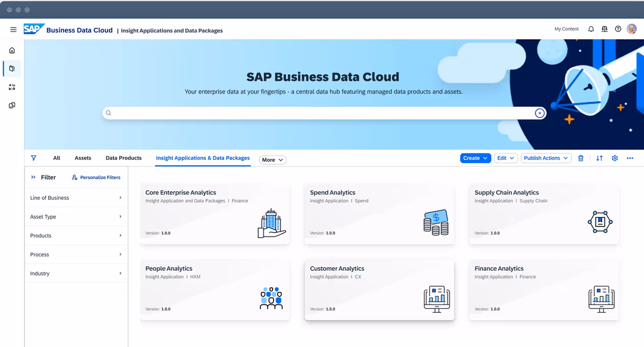This screenshot has height=347, width=644.
Task: Clear the search field with X icon
Action: point(540,113)
